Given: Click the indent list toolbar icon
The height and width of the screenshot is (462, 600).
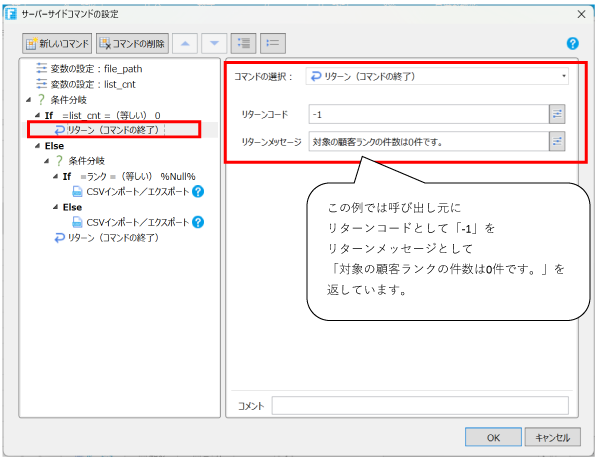Looking at the screenshot, I should coord(243,43).
